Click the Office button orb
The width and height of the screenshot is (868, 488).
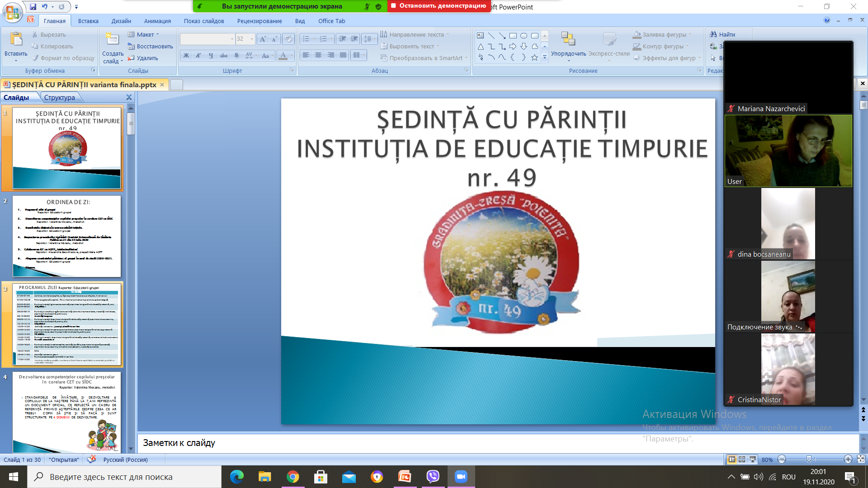coord(13,12)
